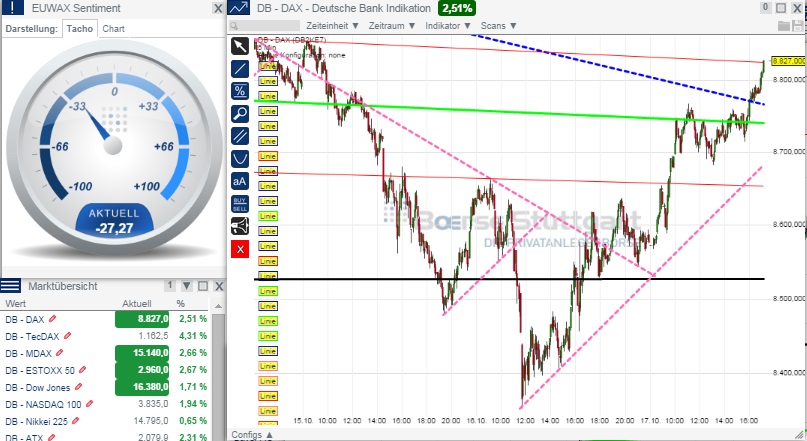The image size is (807, 441).
Task: Open the Marktübersicht hamburger menu icon
Action: (11, 286)
